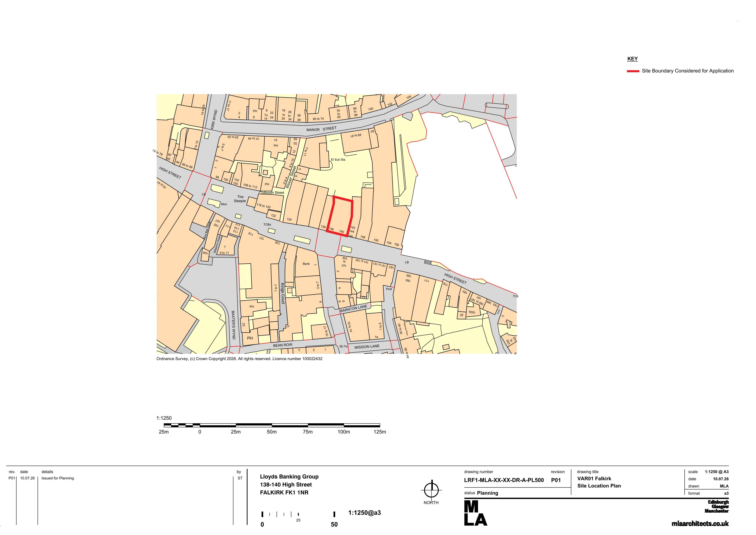Click 'Site Boundary Considered for Application' label
The height and width of the screenshot is (535, 756).
coord(688,71)
